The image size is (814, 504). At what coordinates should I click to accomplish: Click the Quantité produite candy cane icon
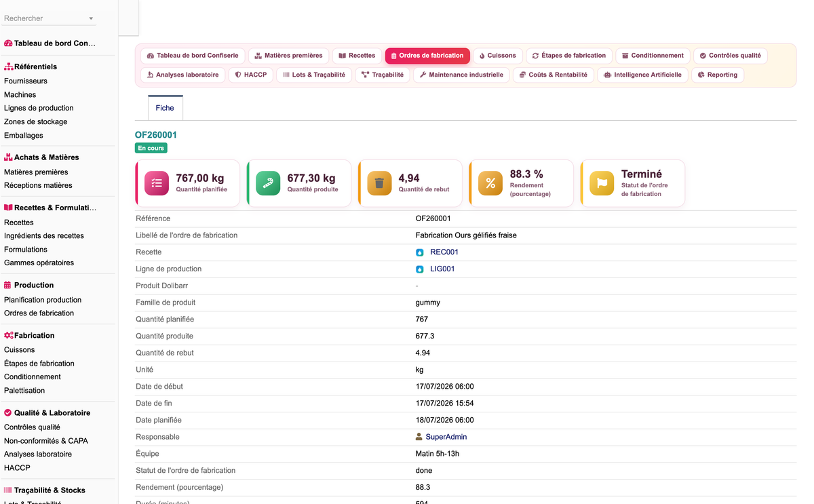click(x=268, y=183)
